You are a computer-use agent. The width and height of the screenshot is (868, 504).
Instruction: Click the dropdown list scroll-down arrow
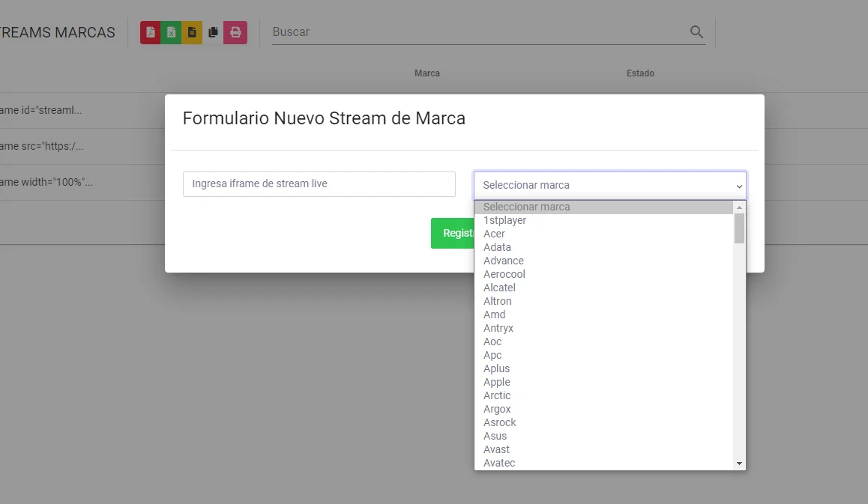point(740,464)
